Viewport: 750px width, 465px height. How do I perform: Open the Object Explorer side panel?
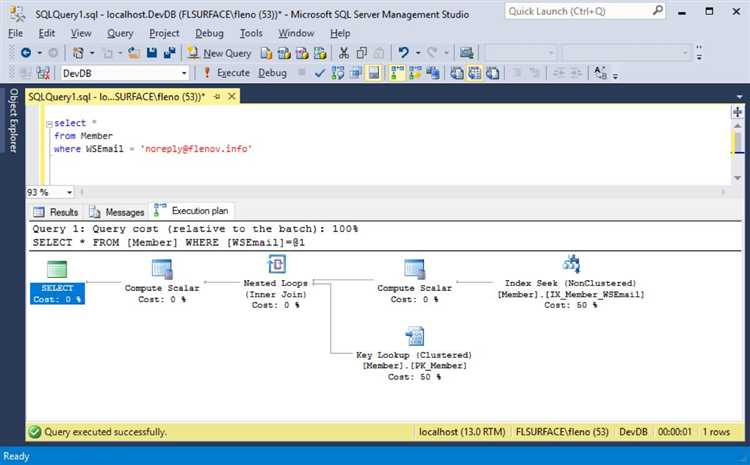click(13, 122)
